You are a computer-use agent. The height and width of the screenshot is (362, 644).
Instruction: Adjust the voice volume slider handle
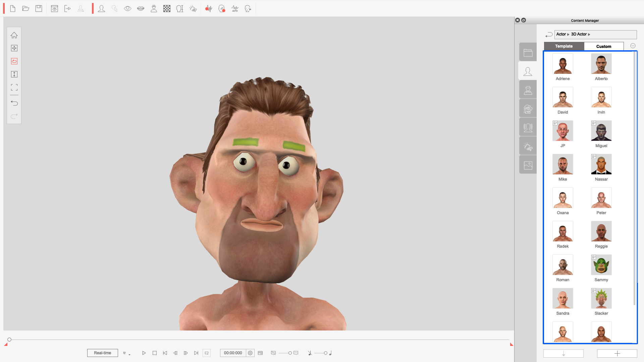[x=290, y=353]
